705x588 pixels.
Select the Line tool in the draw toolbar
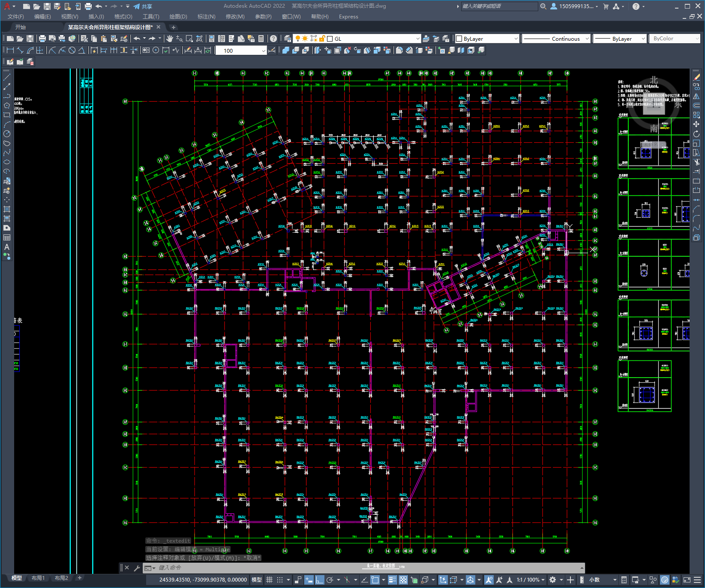pyautogui.click(x=7, y=78)
